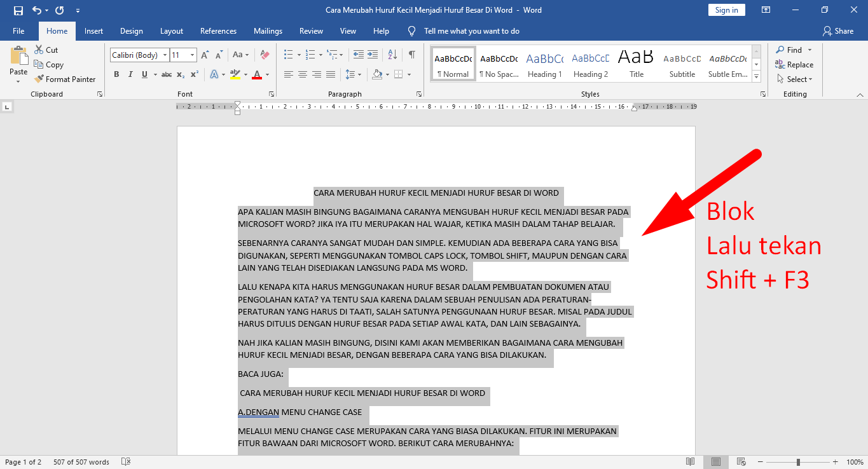Switch to Print Layout view
Screen dimensions: 868x469
716,462
